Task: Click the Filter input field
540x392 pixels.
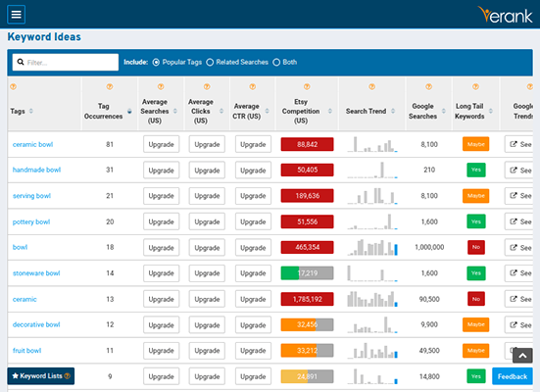Action: click(66, 62)
